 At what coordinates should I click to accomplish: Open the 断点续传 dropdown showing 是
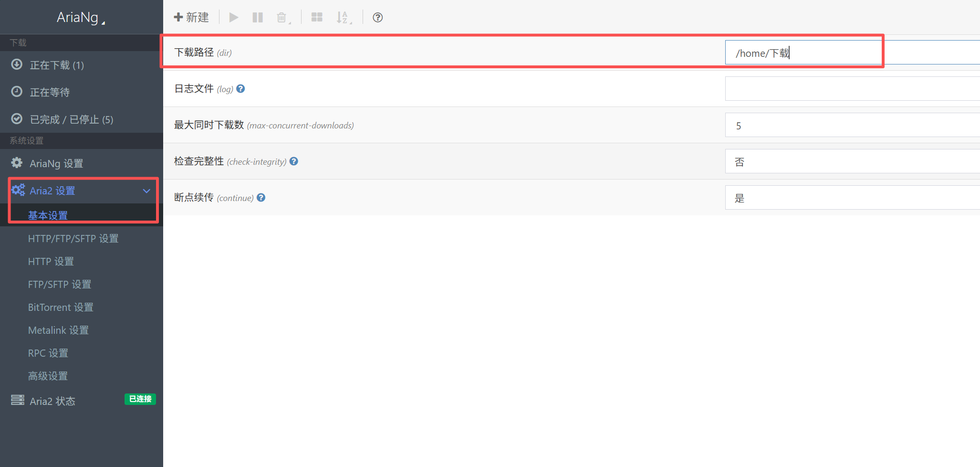tap(853, 198)
